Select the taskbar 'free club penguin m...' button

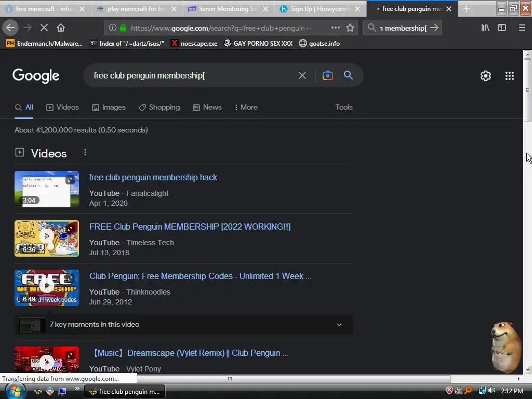point(125,392)
